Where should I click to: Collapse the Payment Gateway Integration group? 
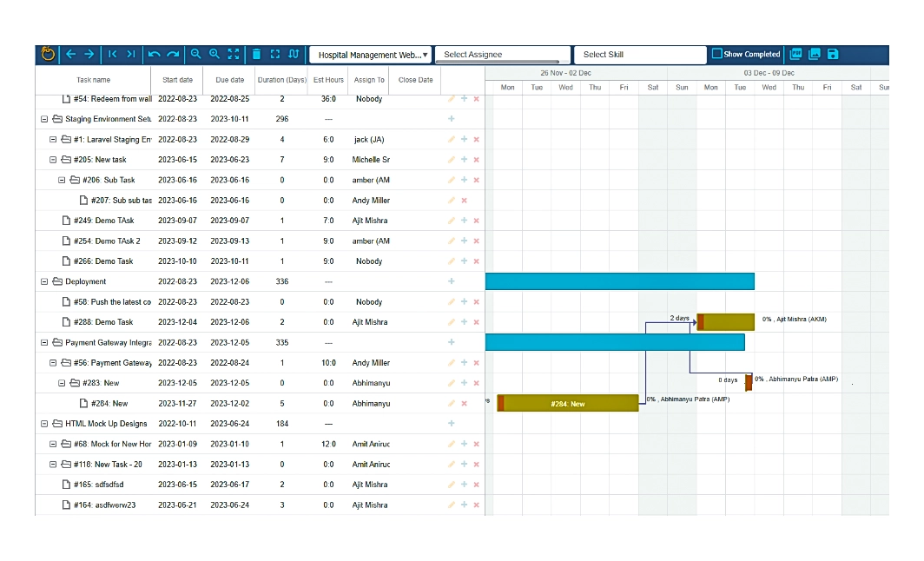click(x=44, y=342)
